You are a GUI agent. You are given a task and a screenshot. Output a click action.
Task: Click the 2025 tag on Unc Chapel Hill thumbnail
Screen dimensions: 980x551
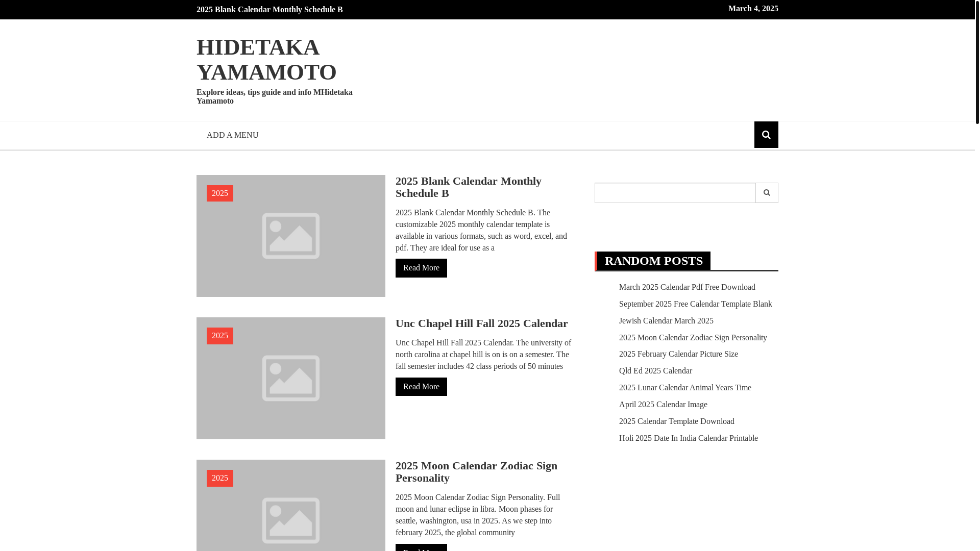point(220,336)
